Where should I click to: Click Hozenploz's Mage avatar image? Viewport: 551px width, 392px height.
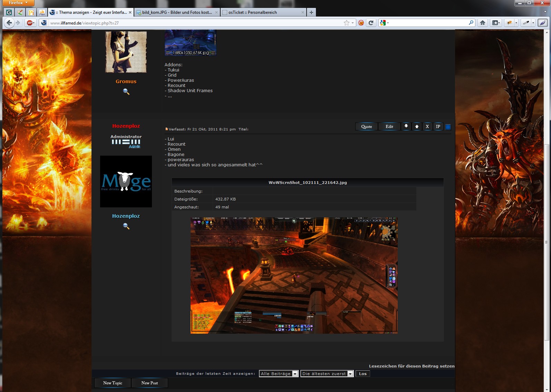[126, 182]
